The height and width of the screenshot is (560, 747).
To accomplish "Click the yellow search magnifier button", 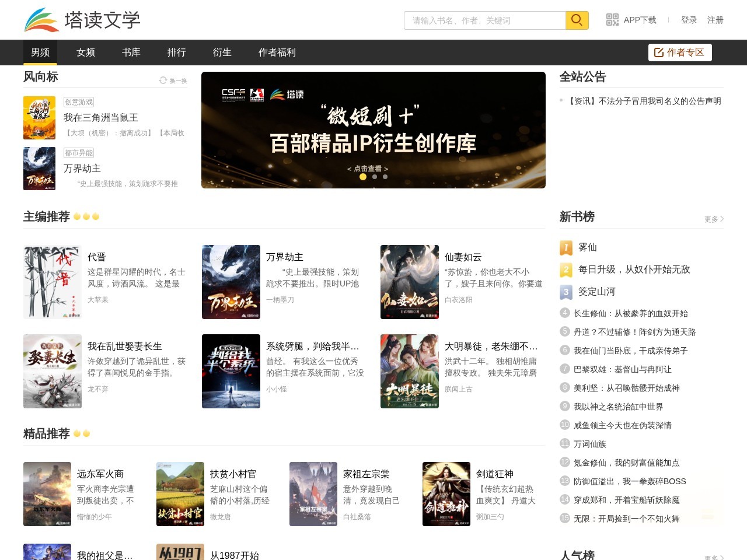I will pos(577,20).
